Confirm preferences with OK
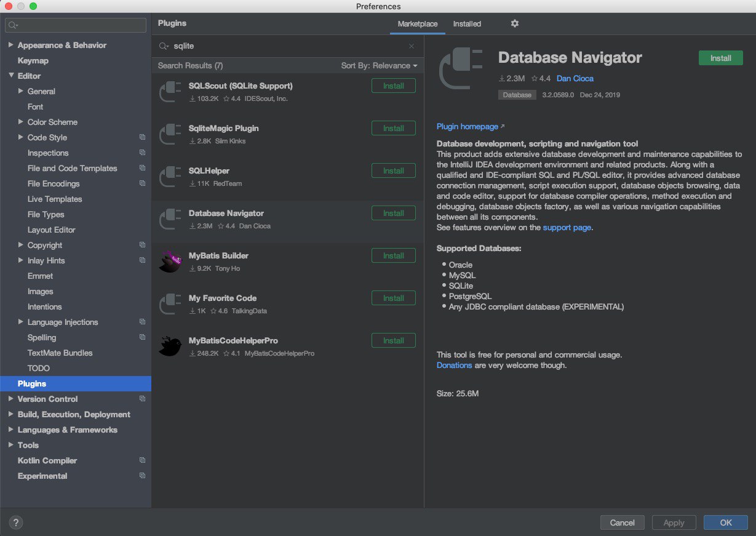756x536 pixels. click(726, 522)
